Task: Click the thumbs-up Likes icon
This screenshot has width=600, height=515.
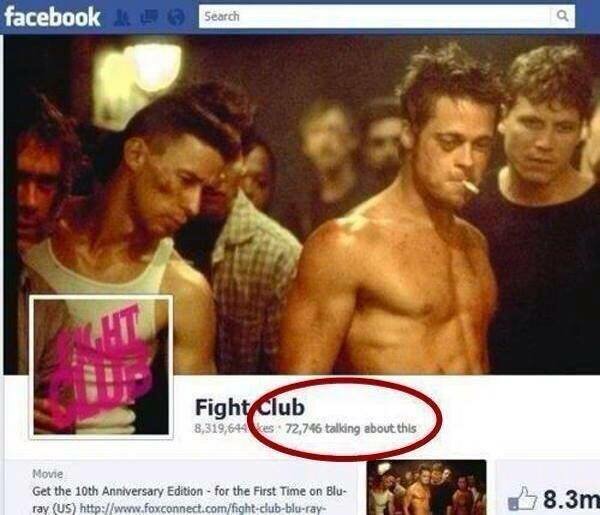Action: click(522, 498)
